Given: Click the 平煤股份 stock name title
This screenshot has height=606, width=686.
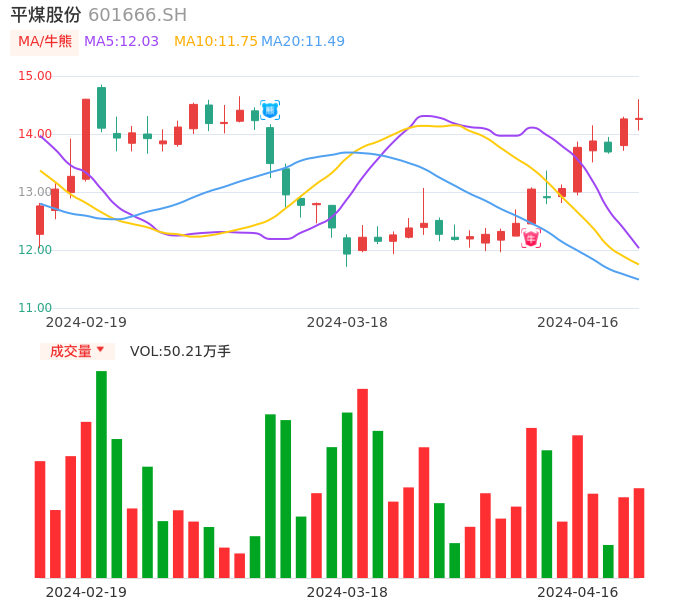Looking at the screenshot, I should point(46,15).
